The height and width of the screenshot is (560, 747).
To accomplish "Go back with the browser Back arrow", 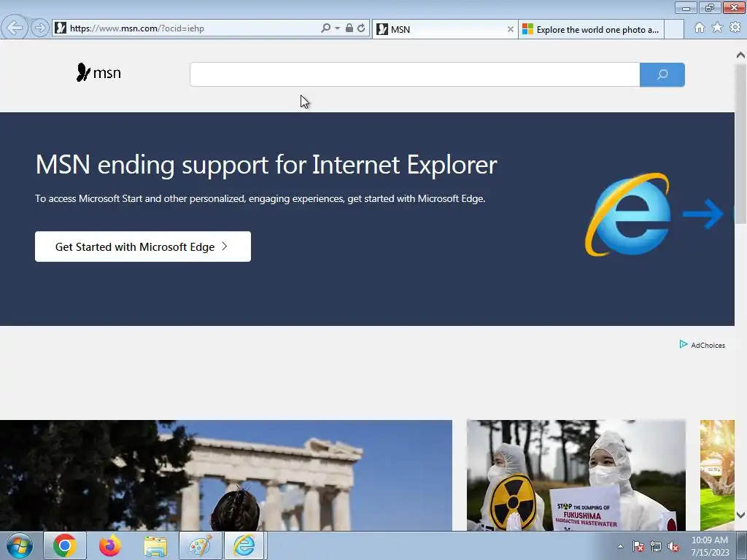I will 15,28.
